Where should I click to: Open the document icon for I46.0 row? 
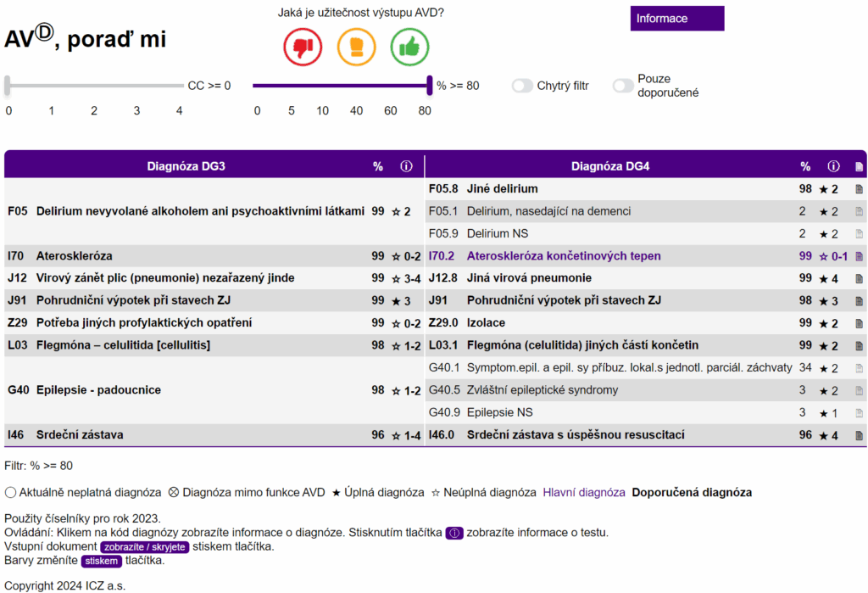pos(860,435)
